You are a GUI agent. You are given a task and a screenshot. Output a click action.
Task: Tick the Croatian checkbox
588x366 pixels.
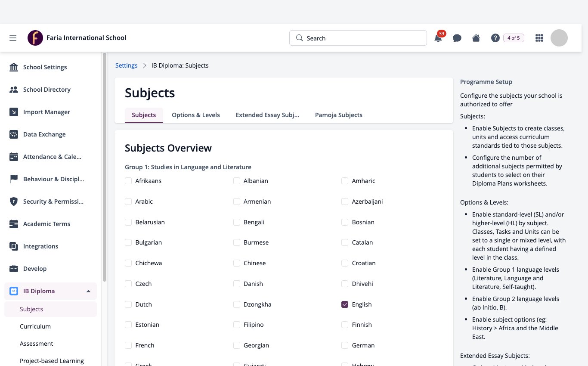tap(345, 263)
